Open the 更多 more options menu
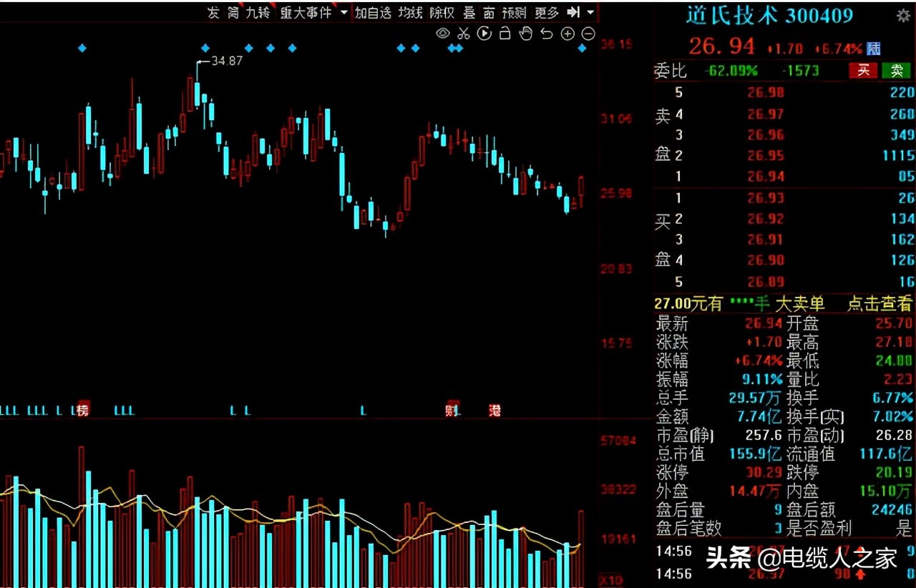Viewport: 916px width, 588px height. [547, 12]
